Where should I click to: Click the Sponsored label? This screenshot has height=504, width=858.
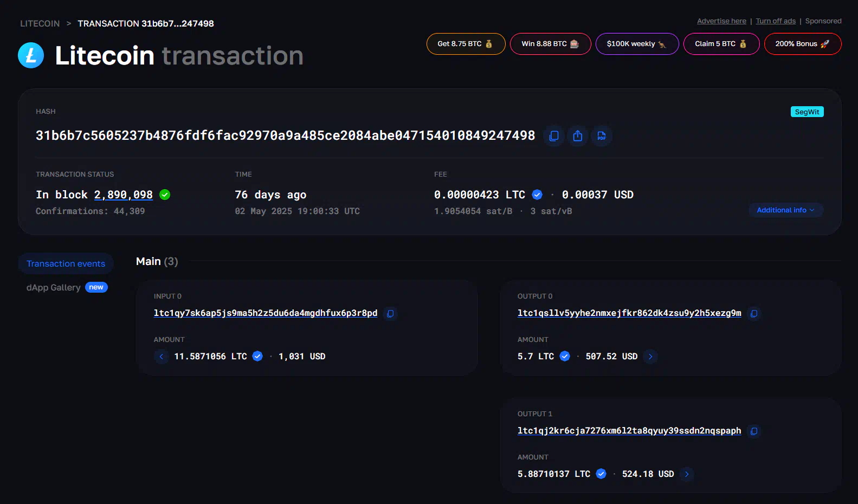[823, 21]
